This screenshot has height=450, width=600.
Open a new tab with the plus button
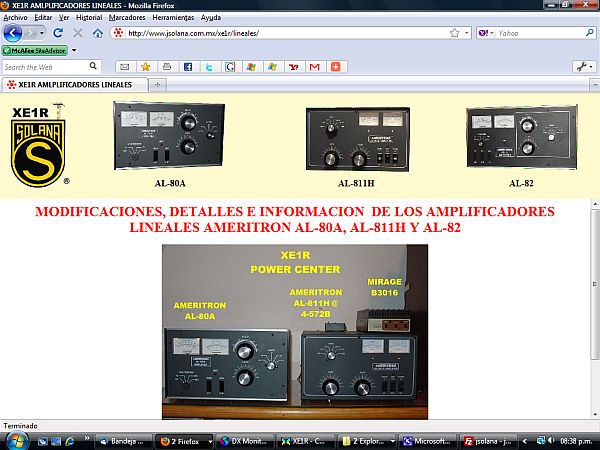[x=157, y=84]
